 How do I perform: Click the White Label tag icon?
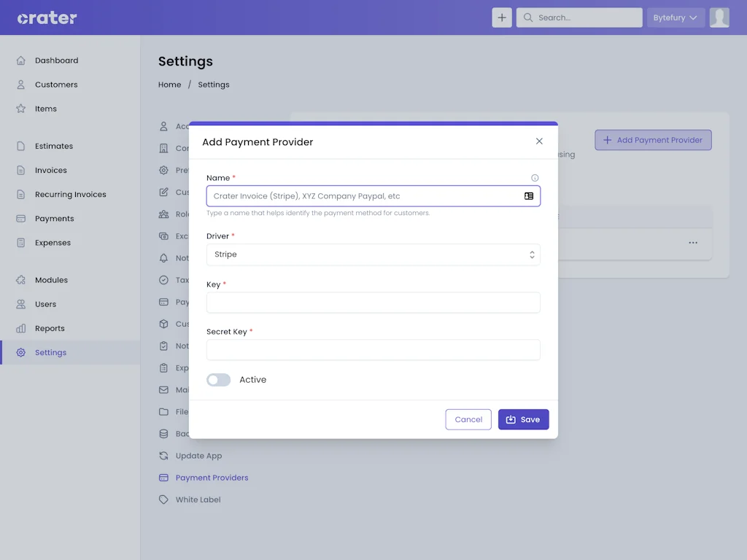163,500
